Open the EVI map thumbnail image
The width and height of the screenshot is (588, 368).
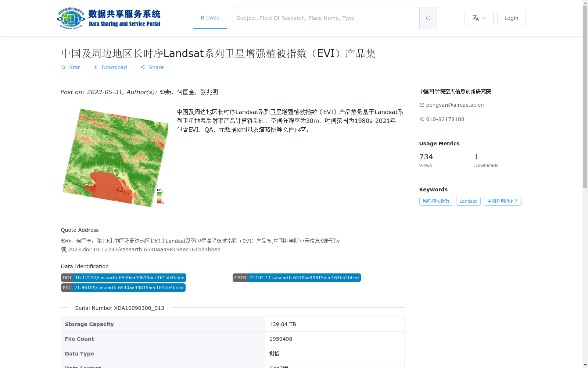click(115, 158)
